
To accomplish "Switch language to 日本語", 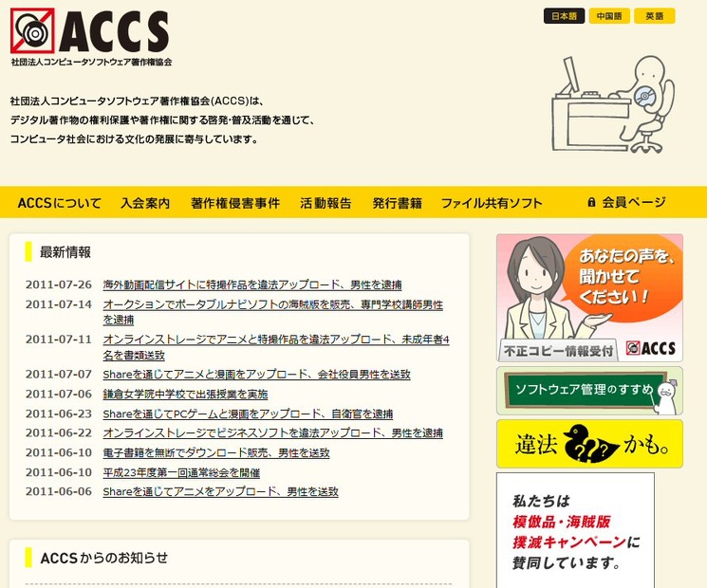I will pyautogui.click(x=564, y=16).
